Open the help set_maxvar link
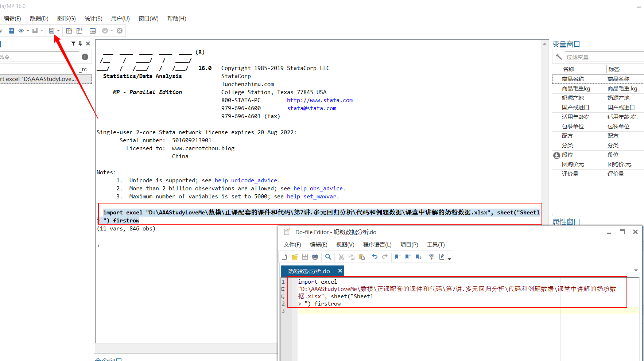644x361 pixels. tap(312, 197)
